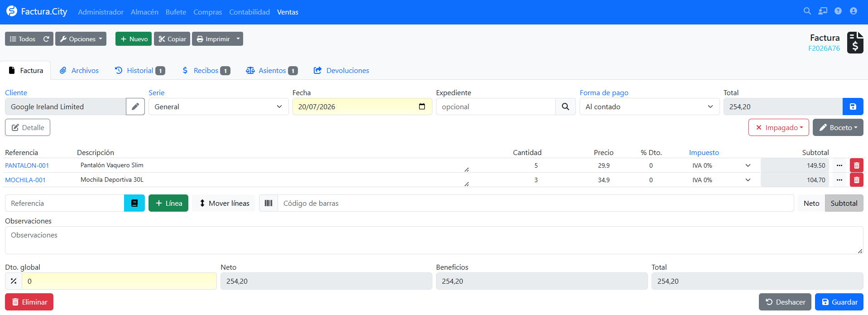The image size is (868, 315).
Task: Click into the Código de barras field
Action: [536, 203]
